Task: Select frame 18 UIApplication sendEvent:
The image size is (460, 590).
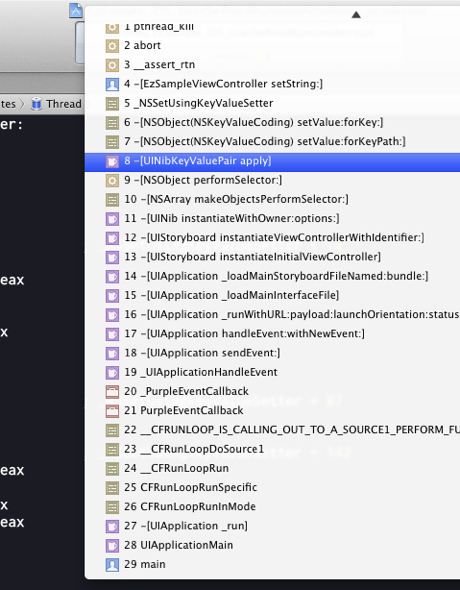Action: (x=272, y=353)
